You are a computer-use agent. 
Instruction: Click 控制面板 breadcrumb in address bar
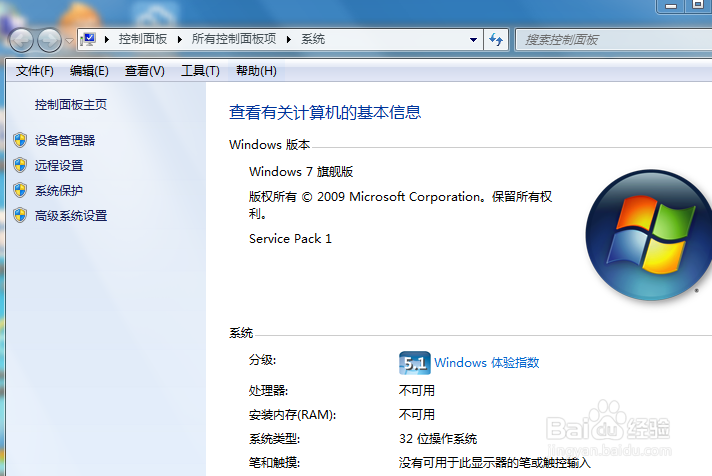(x=143, y=39)
